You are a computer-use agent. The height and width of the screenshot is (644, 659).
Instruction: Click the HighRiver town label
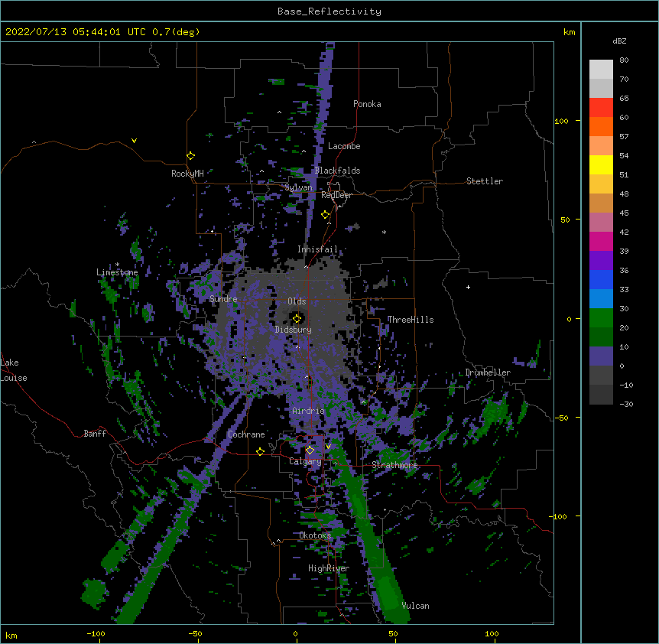tap(329, 568)
